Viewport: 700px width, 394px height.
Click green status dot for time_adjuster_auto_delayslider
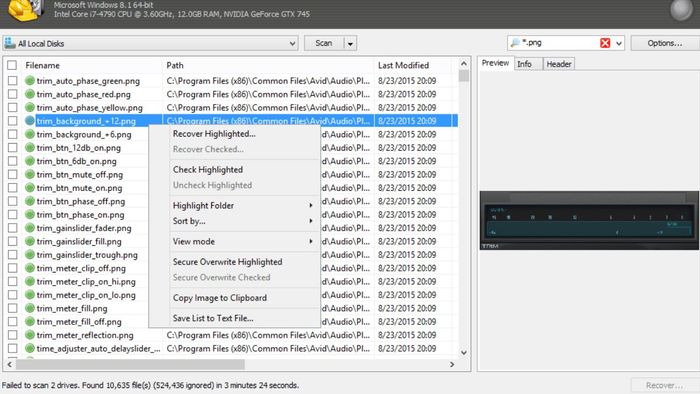pos(30,348)
